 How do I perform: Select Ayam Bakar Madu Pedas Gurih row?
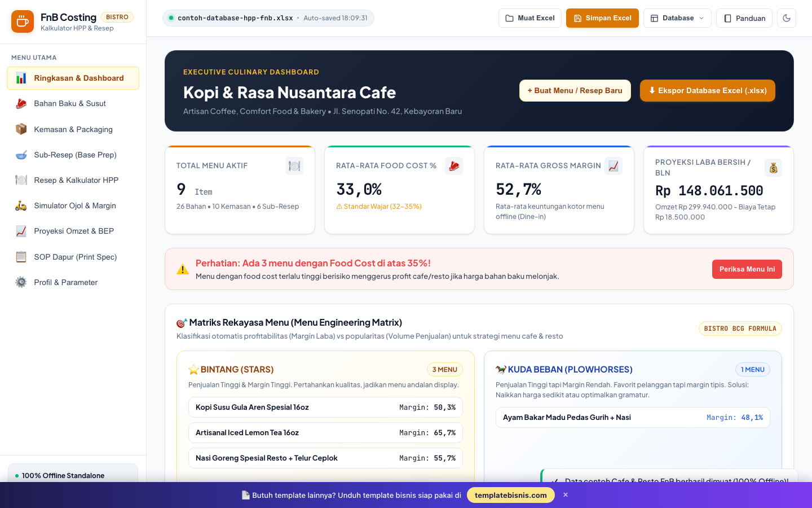(633, 418)
